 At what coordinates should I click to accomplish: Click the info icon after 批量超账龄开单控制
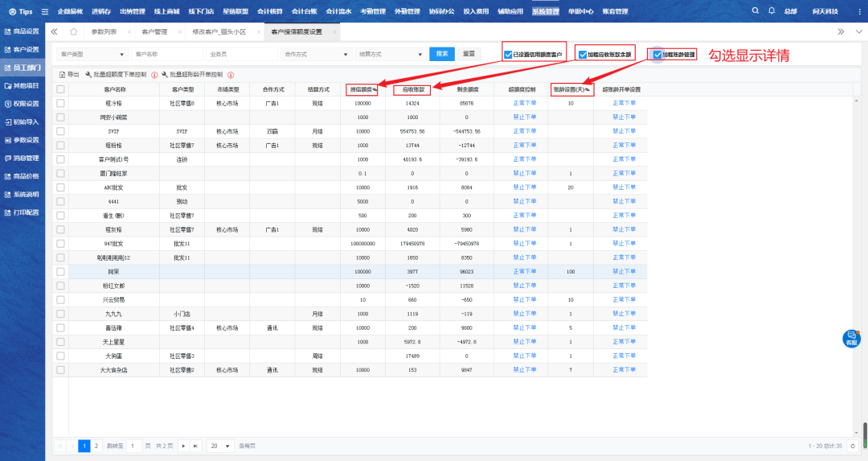pos(231,74)
